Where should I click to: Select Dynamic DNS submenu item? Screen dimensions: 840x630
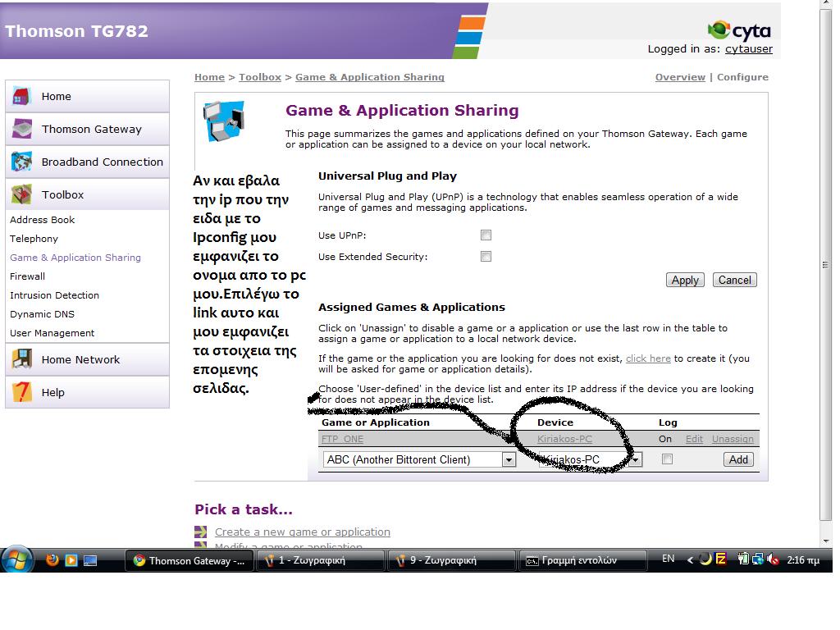pyautogui.click(x=43, y=314)
